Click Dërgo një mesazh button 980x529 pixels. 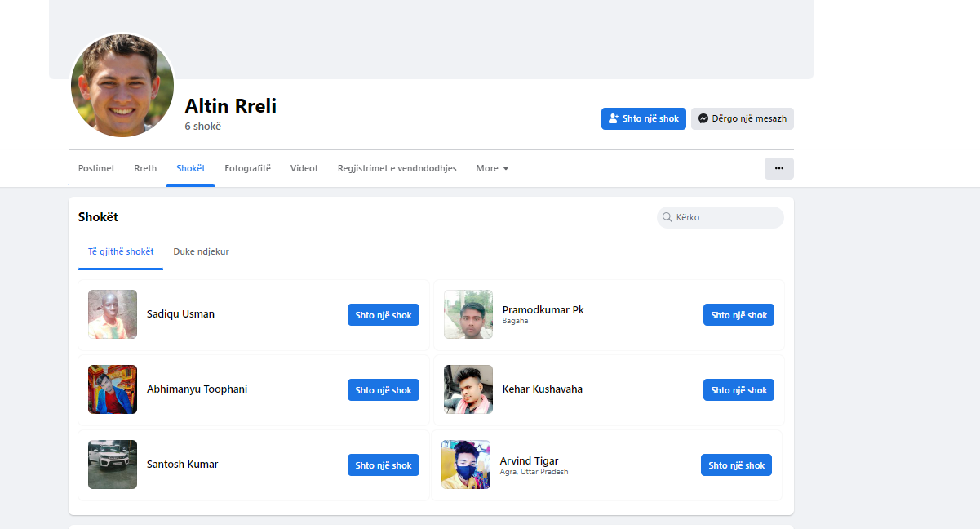pyautogui.click(x=742, y=118)
